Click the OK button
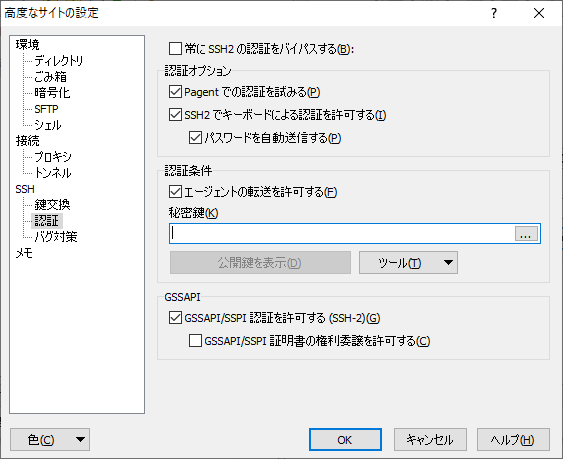 click(x=345, y=440)
